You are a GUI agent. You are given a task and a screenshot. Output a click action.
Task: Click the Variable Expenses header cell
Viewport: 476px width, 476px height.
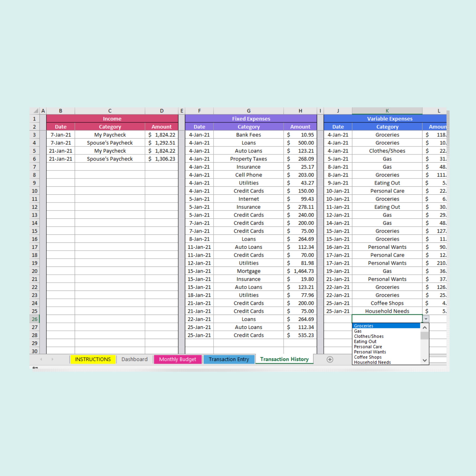(x=385, y=119)
